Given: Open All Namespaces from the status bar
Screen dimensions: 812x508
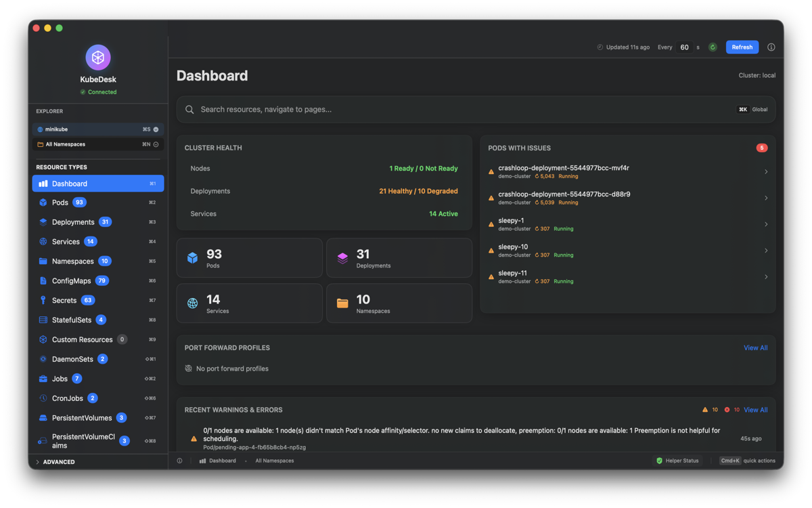Looking at the screenshot, I should coord(273,461).
